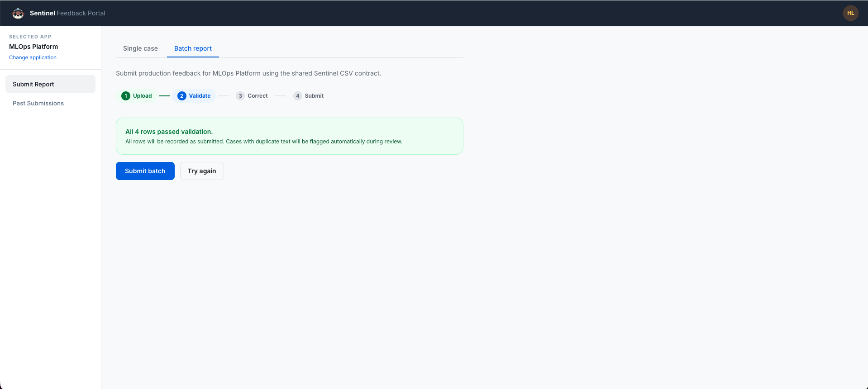
Task: Click the Sentinel Feedback Portal title
Action: (67, 13)
